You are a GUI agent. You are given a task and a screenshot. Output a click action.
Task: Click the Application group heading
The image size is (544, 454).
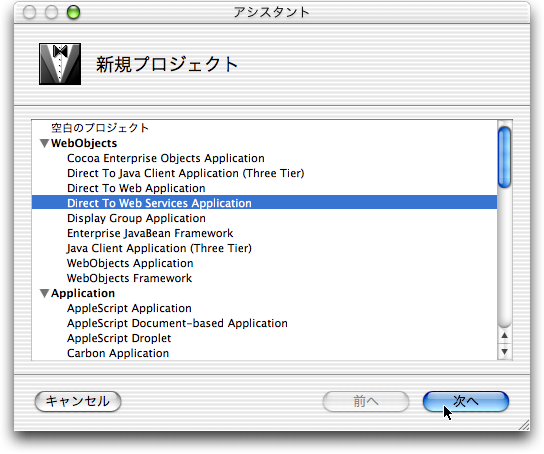(83, 293)
